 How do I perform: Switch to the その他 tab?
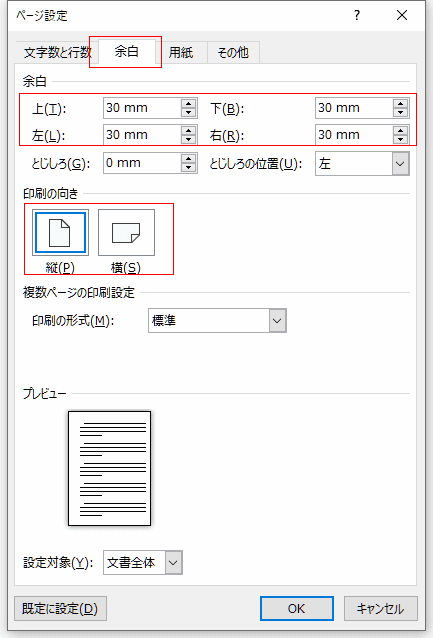pos(233,52)
